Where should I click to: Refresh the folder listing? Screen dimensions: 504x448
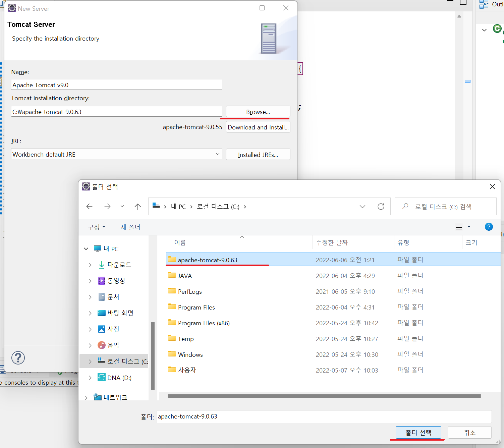(x=381, y=207)
